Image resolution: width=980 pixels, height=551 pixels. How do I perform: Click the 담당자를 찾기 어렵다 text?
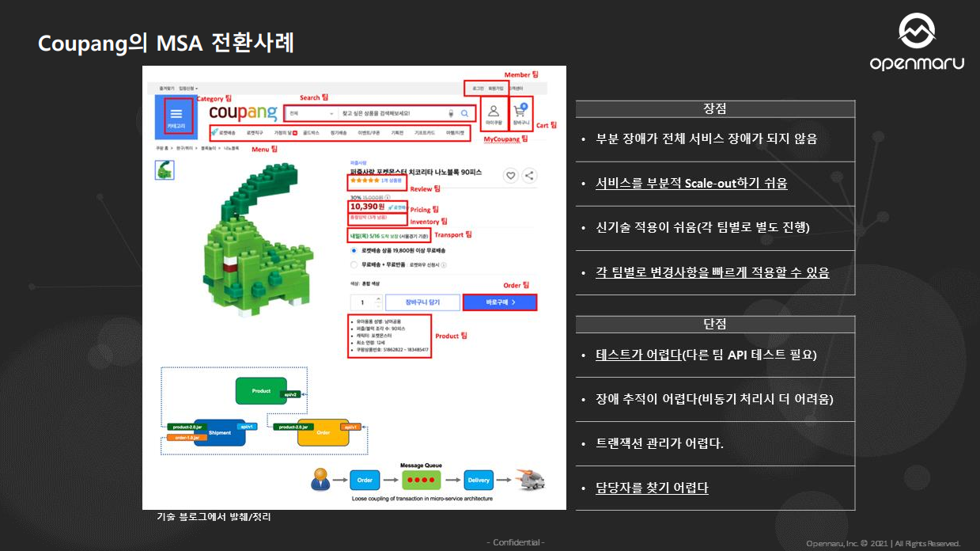click(652, 488)
